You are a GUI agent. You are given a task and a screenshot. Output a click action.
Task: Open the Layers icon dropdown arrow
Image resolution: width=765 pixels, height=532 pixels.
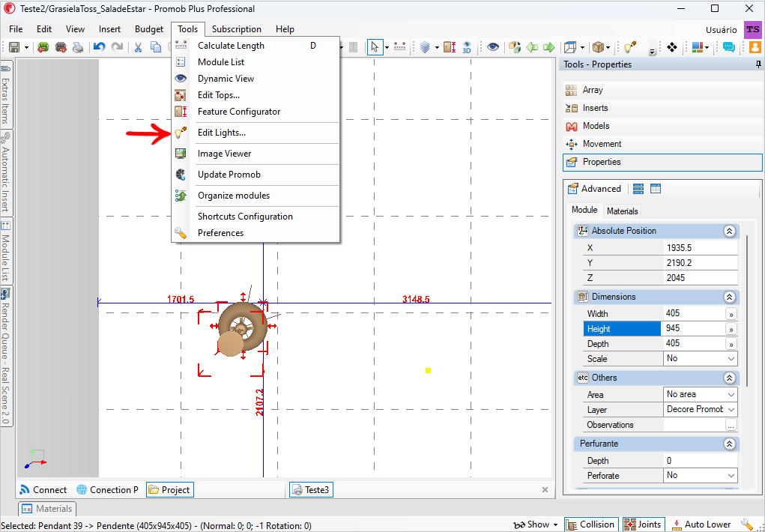coord(437,47)
